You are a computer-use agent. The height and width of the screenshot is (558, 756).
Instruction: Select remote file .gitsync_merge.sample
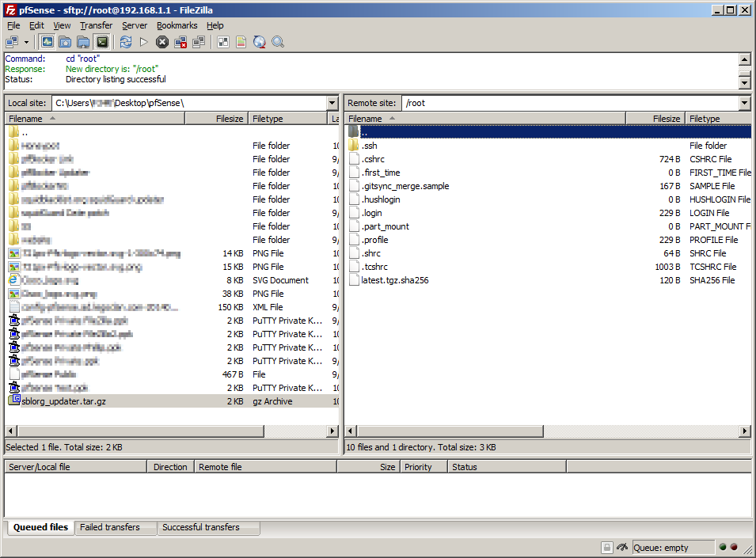405,186
